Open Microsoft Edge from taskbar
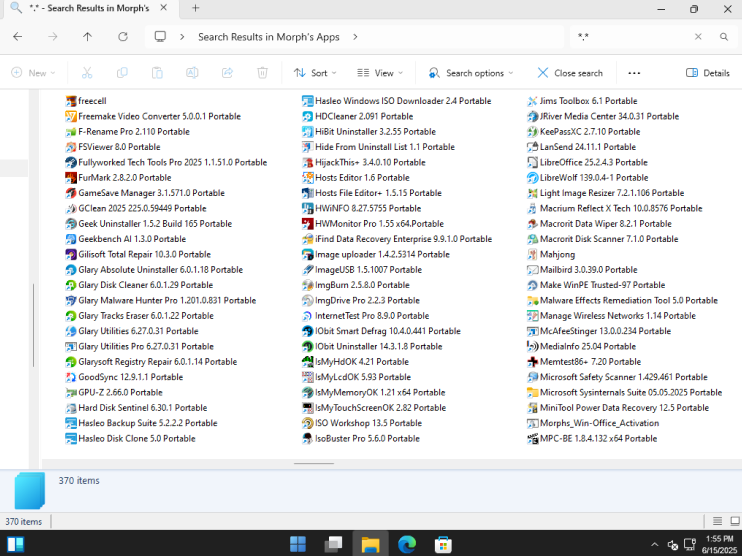This screenshot has width=742, height=556. coord(406,544)
